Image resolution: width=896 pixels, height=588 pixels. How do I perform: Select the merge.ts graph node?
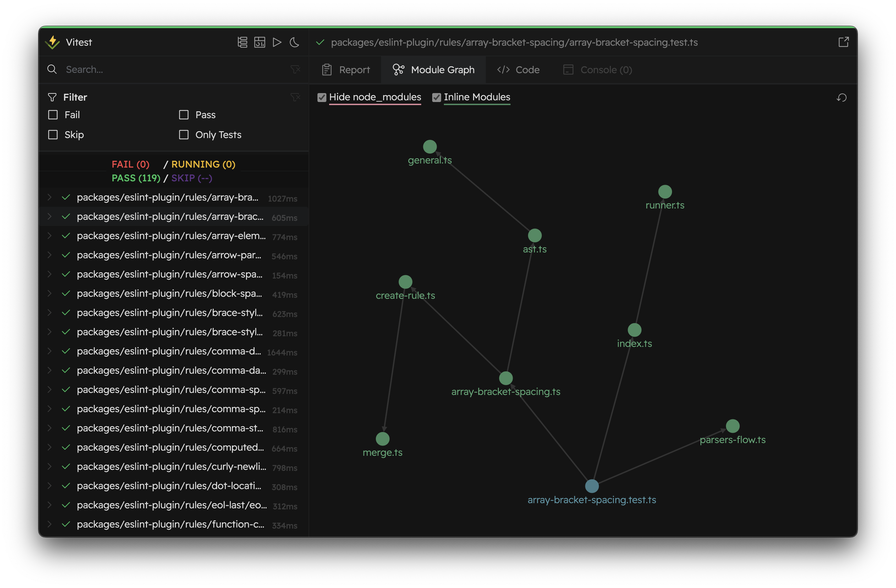pyautogui.click(x=382, y=439)
